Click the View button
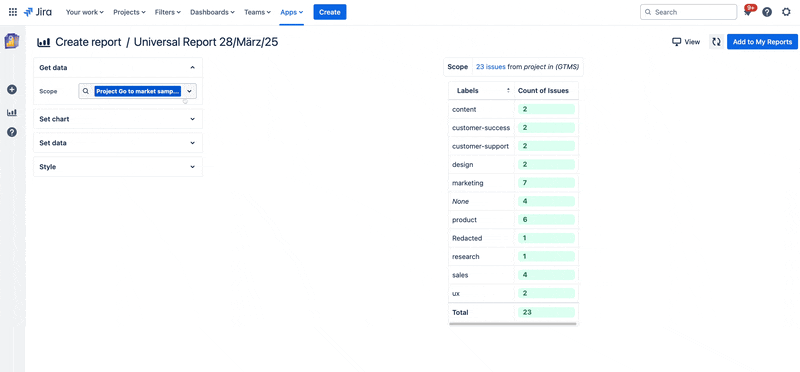The image size is (800, 372). pos(686,42)
